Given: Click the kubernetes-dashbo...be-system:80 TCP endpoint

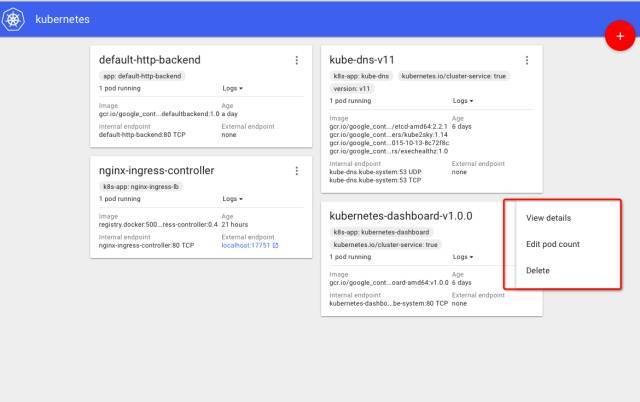Looking at the screenshot, I should pos(389,303).
